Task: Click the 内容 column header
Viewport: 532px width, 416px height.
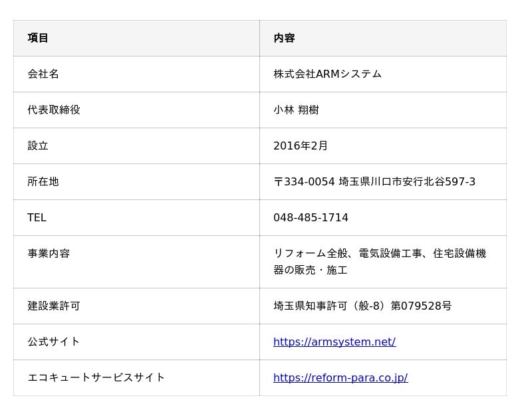Action: click(x=383, y=38)
